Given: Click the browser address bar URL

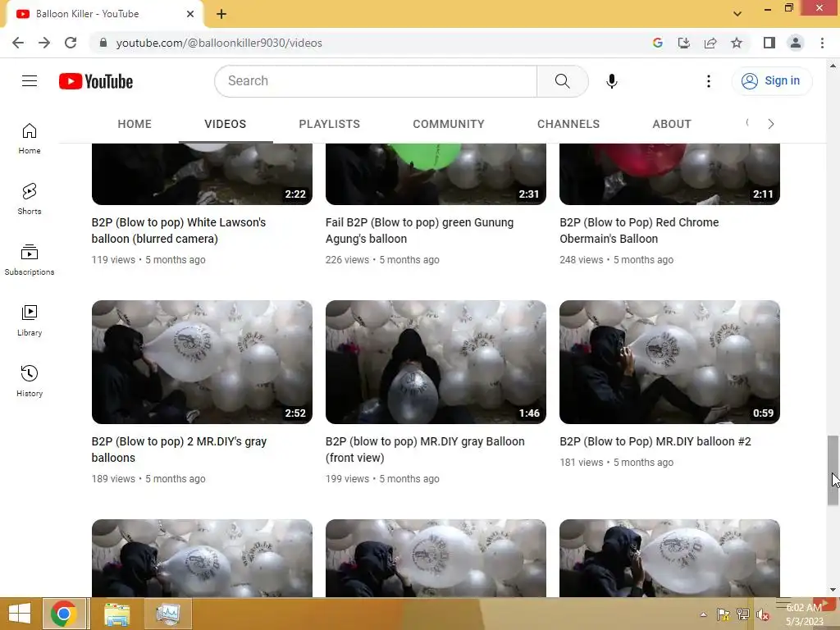Looking at the screenshot, I should pos(219,43).
